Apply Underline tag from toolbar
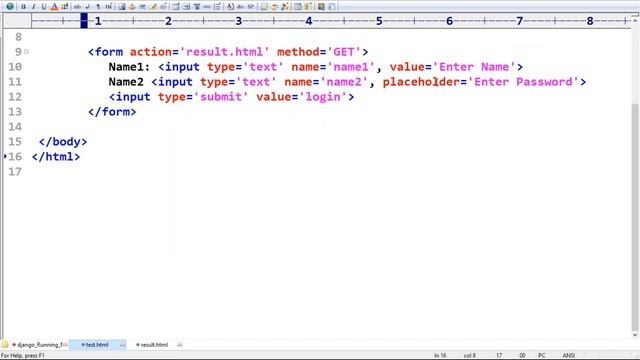Image resolution: width=640 pixels, height=360 pixels. (44, 7)
